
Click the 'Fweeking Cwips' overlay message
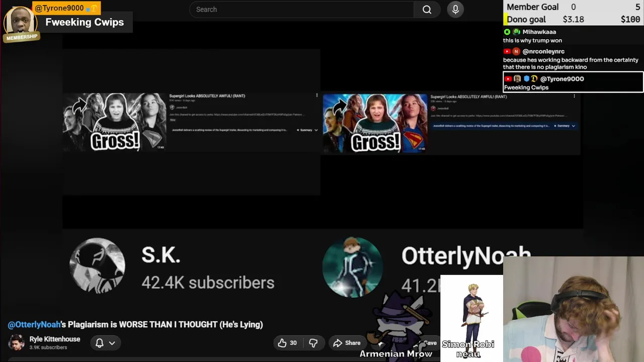pyautogui.click(x=85, y=22)
